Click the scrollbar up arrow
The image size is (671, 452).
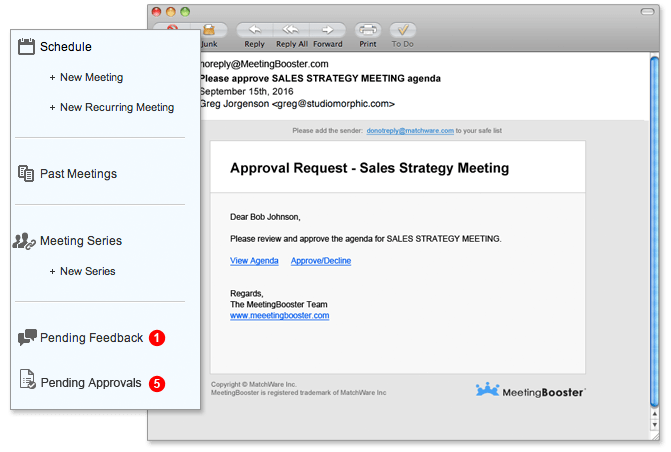coord(654,414)
